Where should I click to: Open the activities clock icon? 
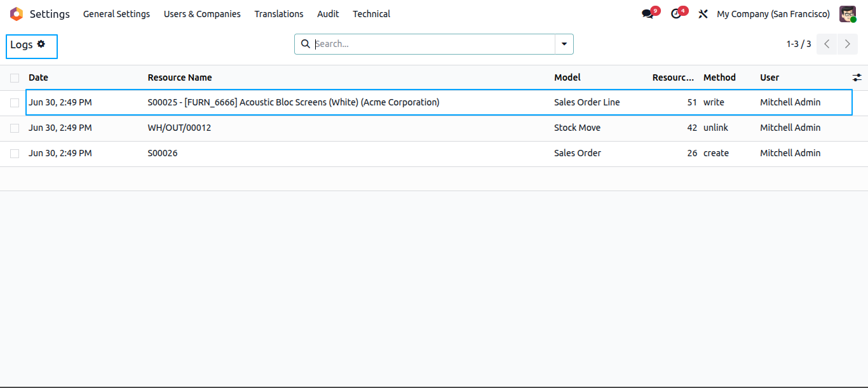[675, 14]
